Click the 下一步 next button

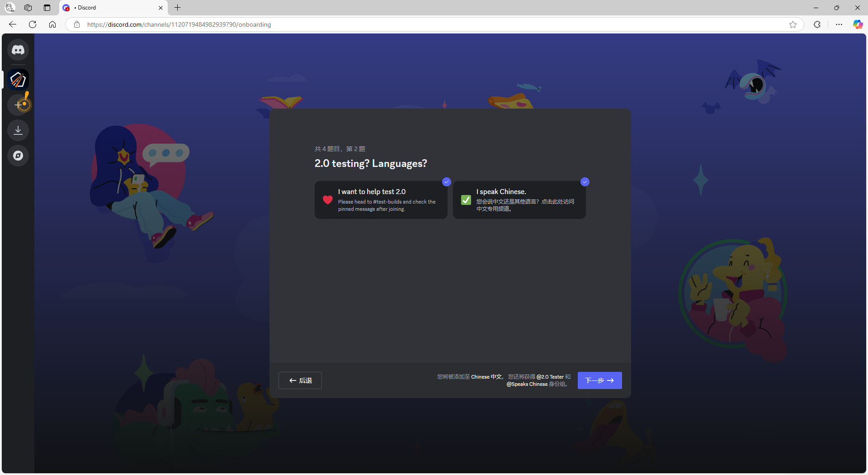pos(600,380)
